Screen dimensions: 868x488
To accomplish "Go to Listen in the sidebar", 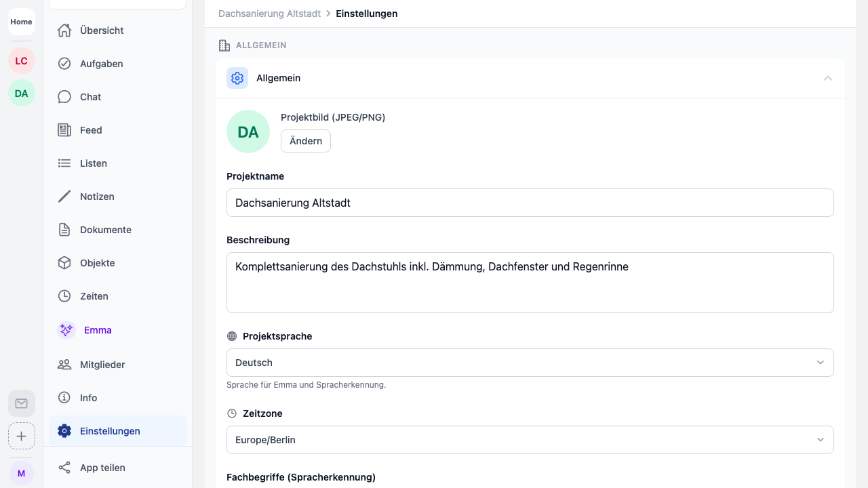I will point(94,163).
